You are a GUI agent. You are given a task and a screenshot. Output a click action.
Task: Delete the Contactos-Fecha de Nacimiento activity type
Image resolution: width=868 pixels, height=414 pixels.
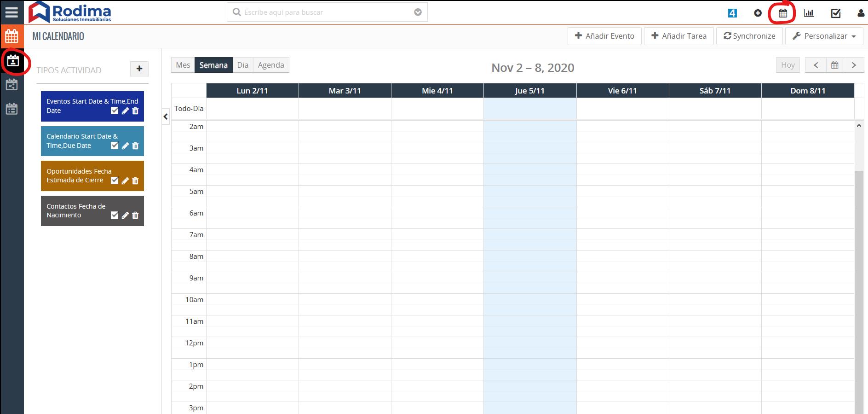(135, 216)
